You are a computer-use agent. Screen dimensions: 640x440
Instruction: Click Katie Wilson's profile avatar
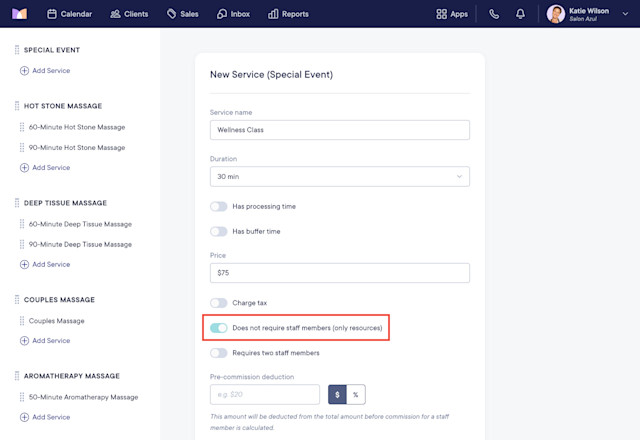pyautogui.click(x=556, y=14)
